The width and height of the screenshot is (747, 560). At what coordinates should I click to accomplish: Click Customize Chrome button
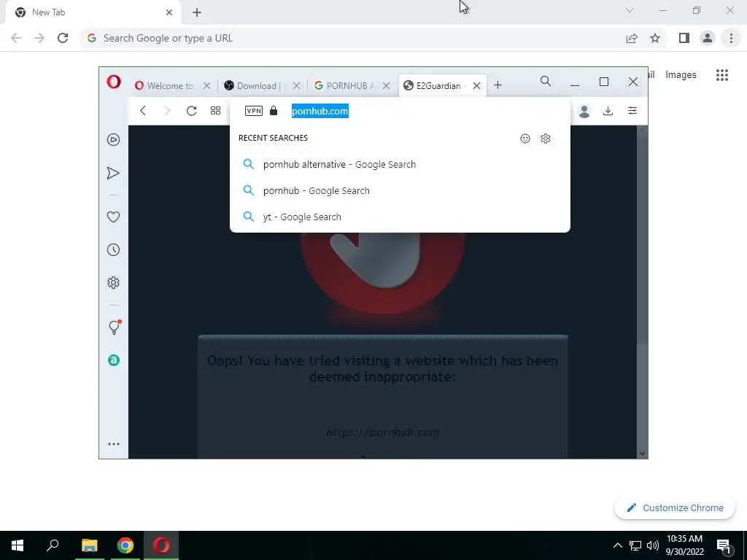click(x=675, y=507)
